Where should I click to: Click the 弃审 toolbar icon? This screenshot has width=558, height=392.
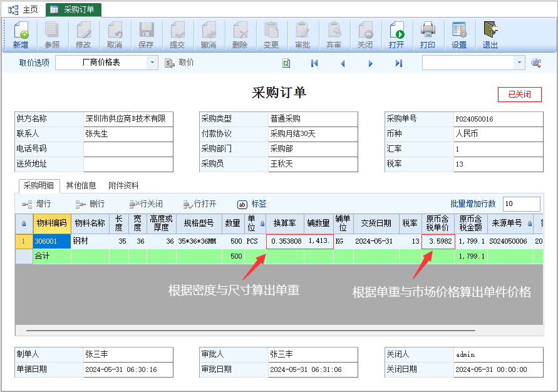pyautogui.click(x=334, y=35)
